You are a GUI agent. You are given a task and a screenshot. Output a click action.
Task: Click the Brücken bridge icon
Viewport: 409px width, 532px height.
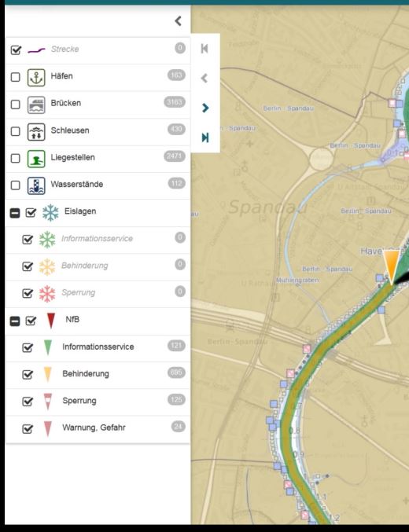tap(36, 105)
